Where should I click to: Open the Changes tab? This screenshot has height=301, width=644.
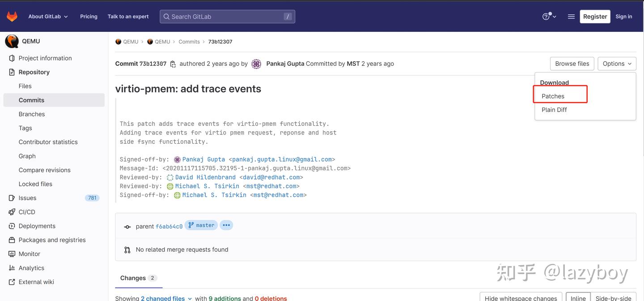click(138, 278)
